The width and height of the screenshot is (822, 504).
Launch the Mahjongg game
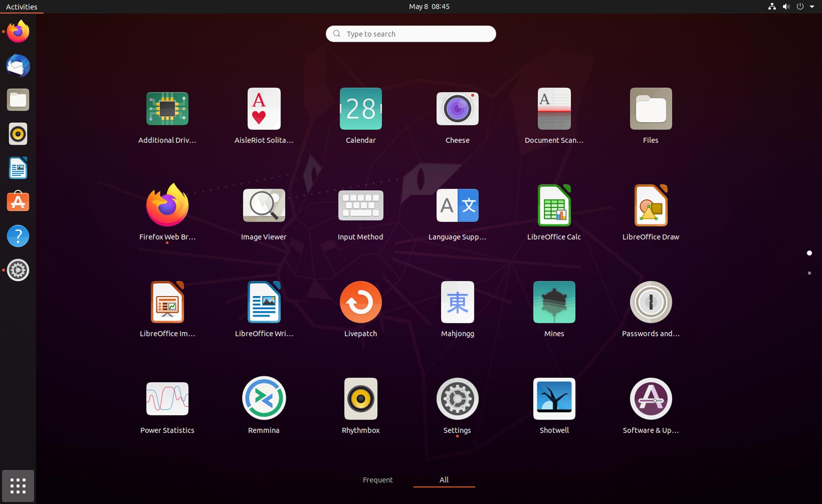click(x=457, y=302)
